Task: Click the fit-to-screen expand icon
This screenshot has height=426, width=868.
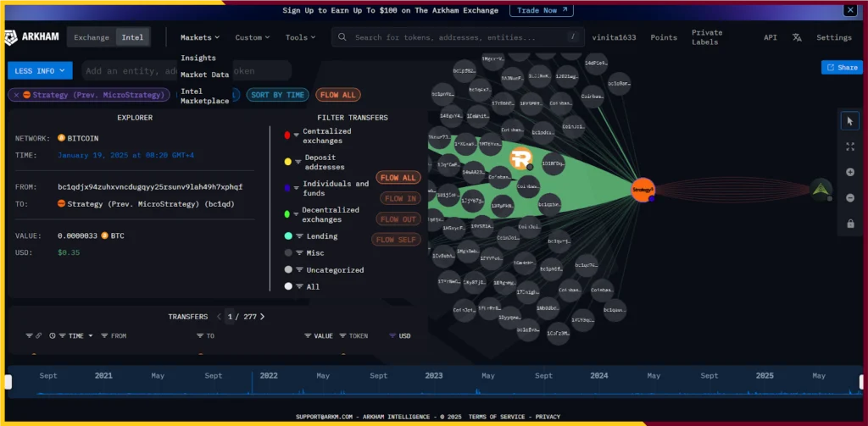Action: 849,147
